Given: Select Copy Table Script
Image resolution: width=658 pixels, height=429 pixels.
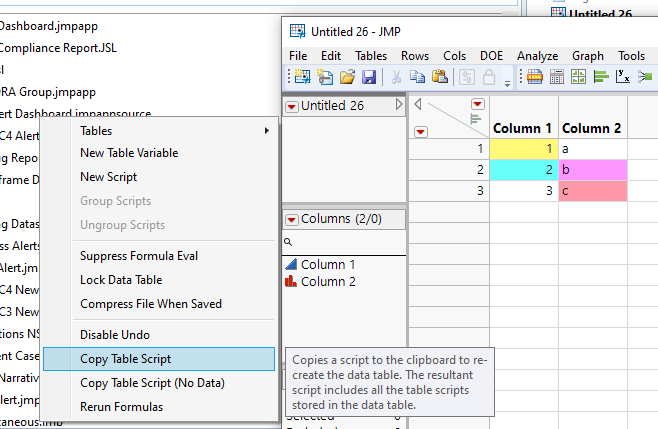Looking at the screenshot, I should click(x=159, y=359).
